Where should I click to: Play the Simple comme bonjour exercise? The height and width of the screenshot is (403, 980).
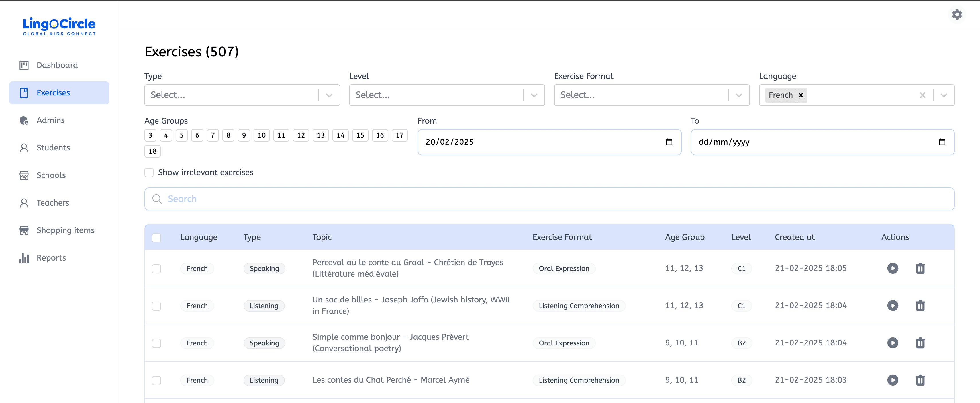893,343
